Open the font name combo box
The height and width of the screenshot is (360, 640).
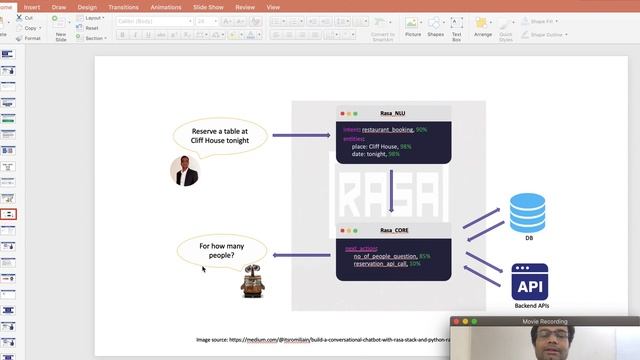coord(154,21)
